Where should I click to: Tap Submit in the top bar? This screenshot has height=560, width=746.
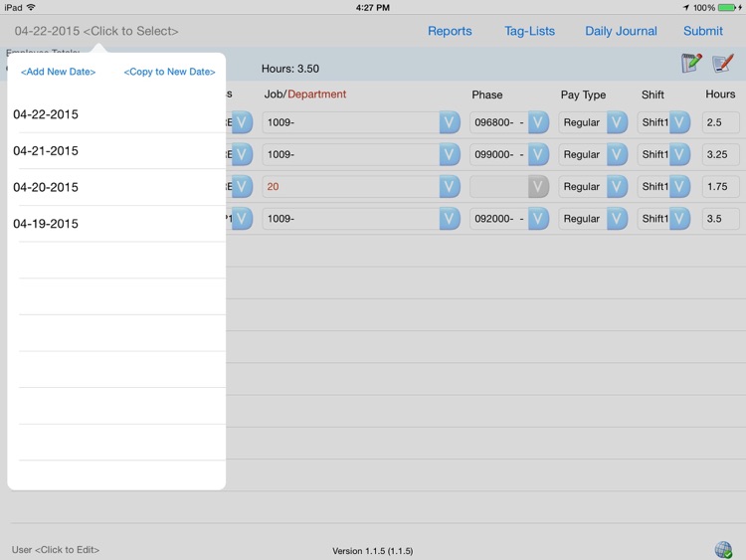703,31
